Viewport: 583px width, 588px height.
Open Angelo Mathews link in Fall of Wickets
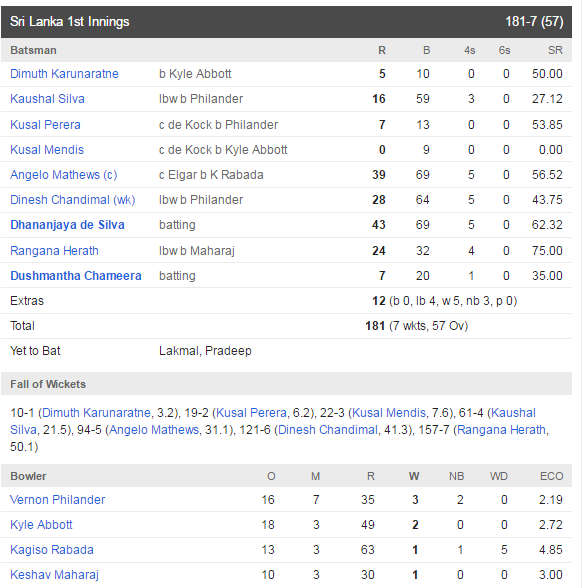click(x=154, y=430)
